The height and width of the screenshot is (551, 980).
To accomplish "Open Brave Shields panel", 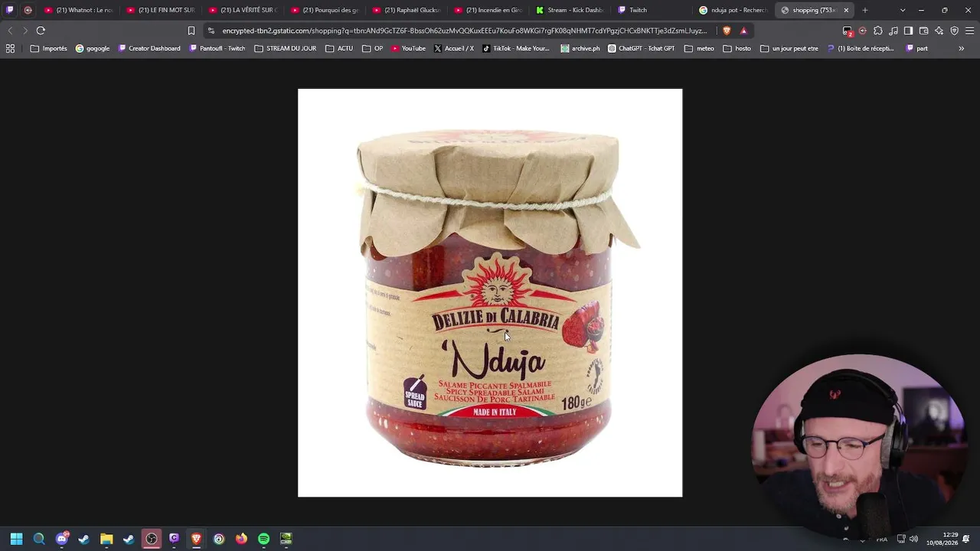I will point(727,31).
